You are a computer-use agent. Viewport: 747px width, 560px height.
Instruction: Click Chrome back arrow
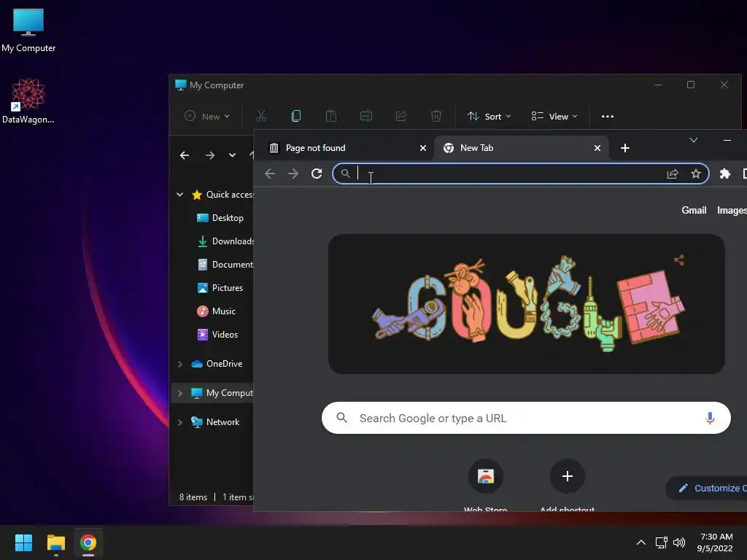pos(270,174)
